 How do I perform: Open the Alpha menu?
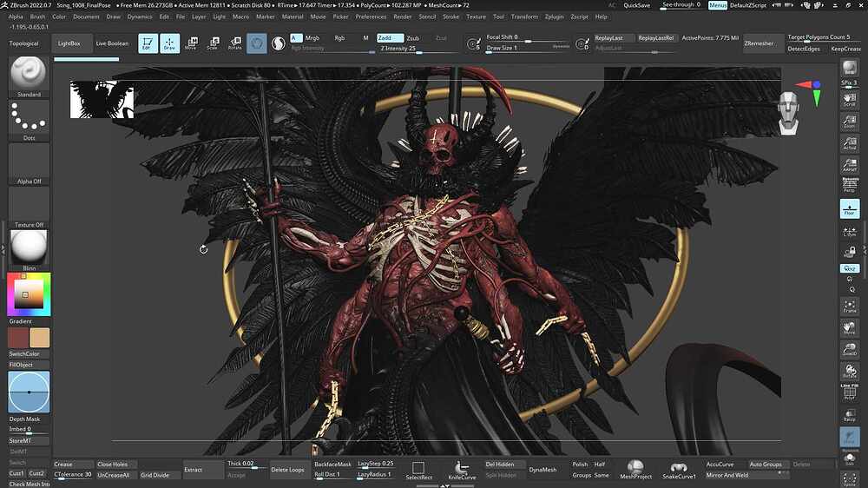(16, 16)
